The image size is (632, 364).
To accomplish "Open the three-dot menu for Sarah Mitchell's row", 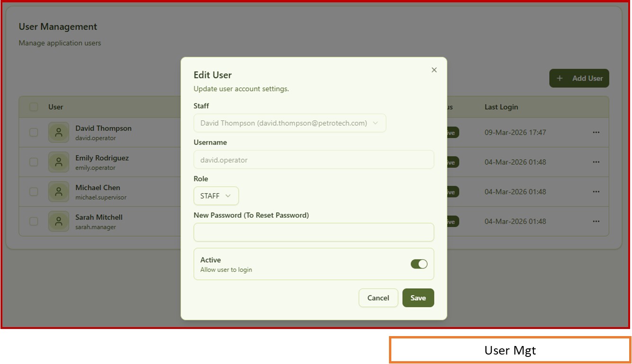I will 596,222.
